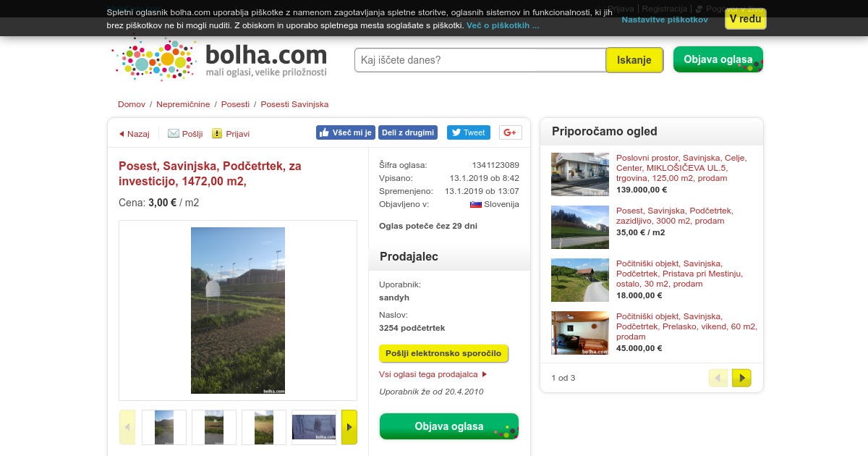
Task: Go back using the 'Nazaj' arrow
Action: [134, 134]
